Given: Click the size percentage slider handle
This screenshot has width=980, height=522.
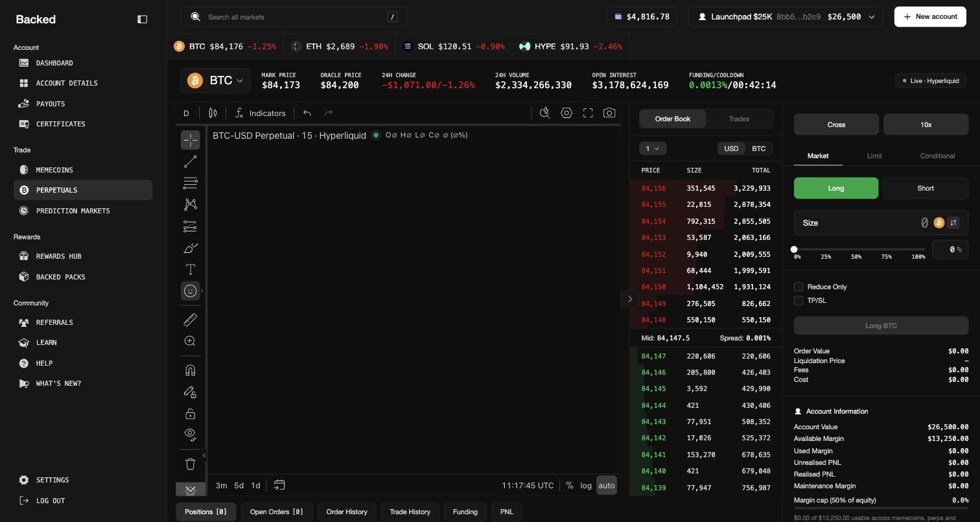Looking at the screenshot, I should click(794, 249).
